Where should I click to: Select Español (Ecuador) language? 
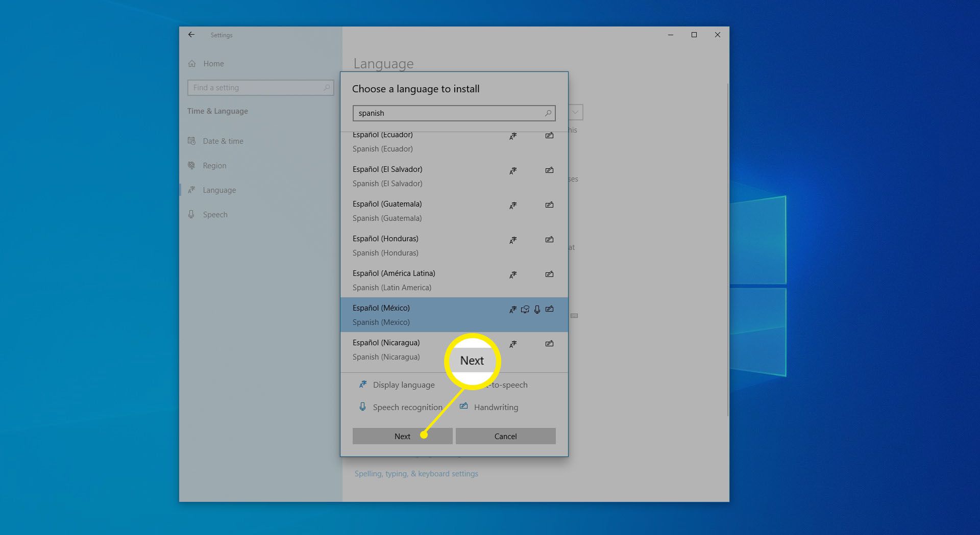click(x=454, y=142)
